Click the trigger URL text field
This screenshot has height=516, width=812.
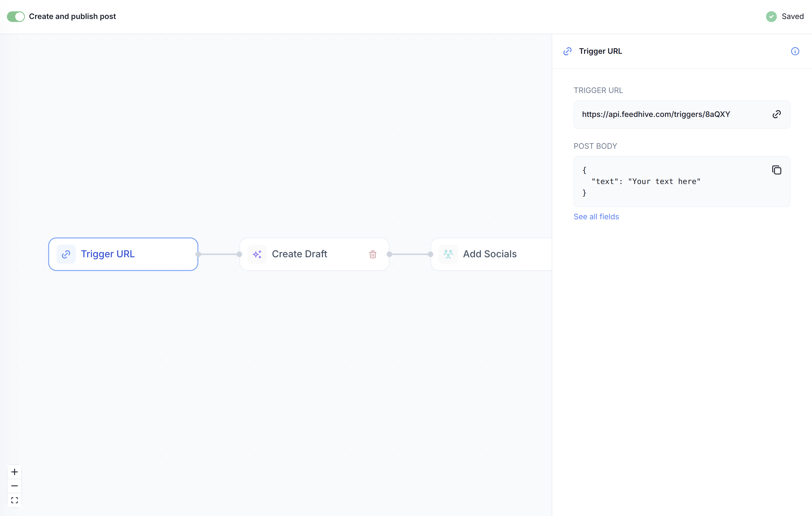(x=656, y=114)
